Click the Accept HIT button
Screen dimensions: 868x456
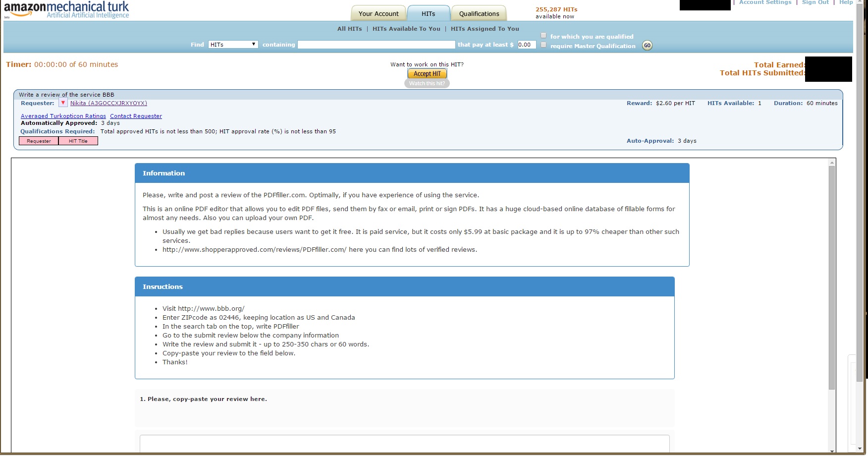tap(427, 73)
